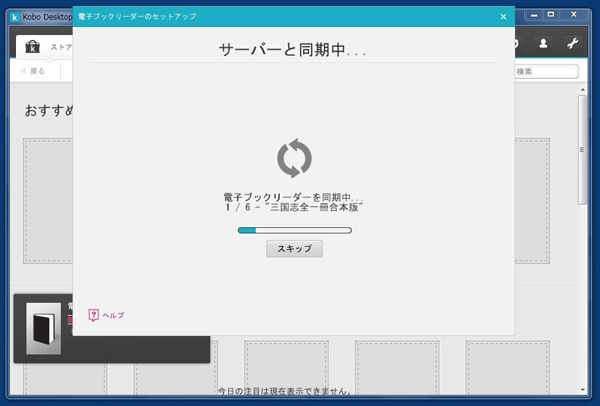The width and height of the screenshot is (600, 406).
Task: Close the Kobo Desktop main window
Action: click(574, 15)
